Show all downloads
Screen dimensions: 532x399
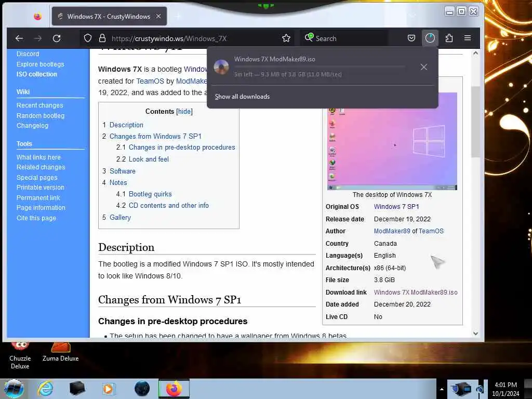[x=242, y=97]
